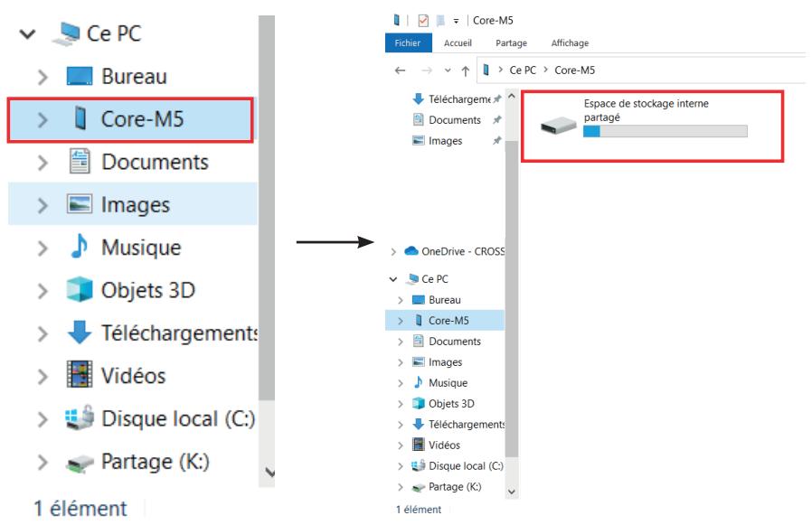812x525 pixels.
Task: Open the Fichier tab
Action: 408,43
